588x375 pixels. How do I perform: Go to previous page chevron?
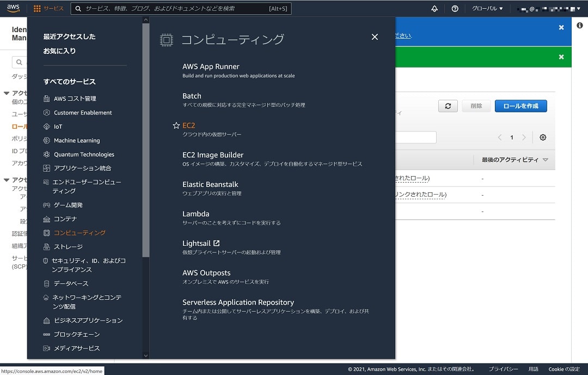(x=499, y=137)
